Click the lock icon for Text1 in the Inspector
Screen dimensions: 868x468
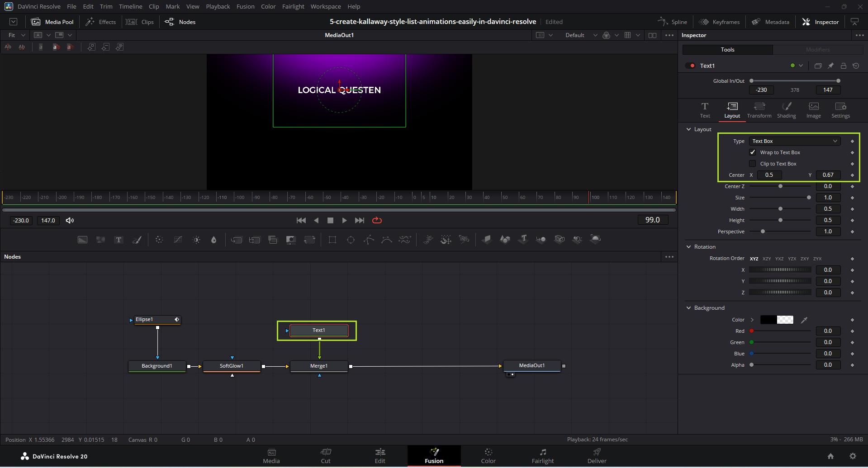pos(843,66)
